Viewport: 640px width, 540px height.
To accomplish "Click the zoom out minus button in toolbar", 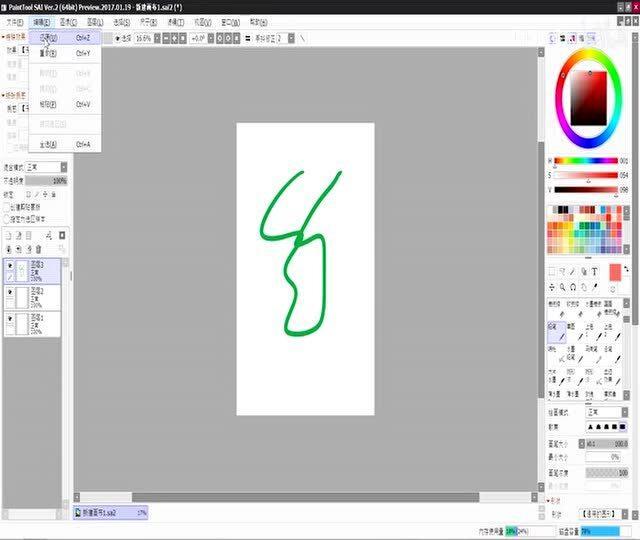I will [165, 38].
